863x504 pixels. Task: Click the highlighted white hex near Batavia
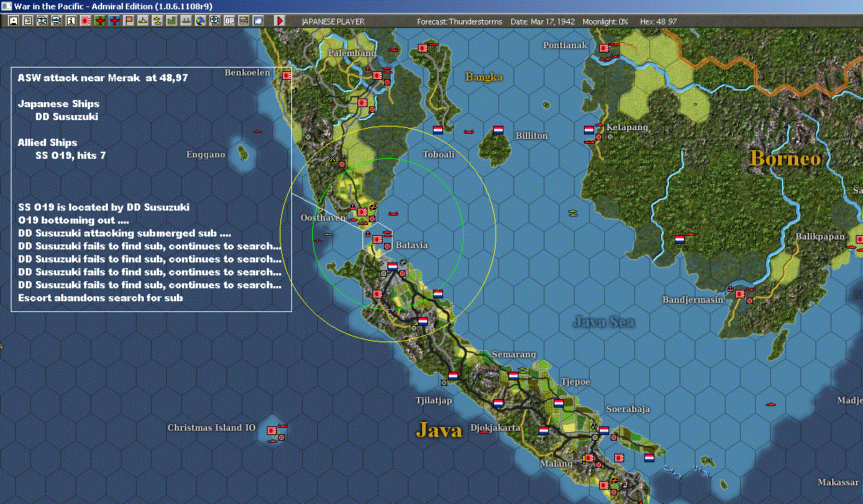tap(377, 239)
